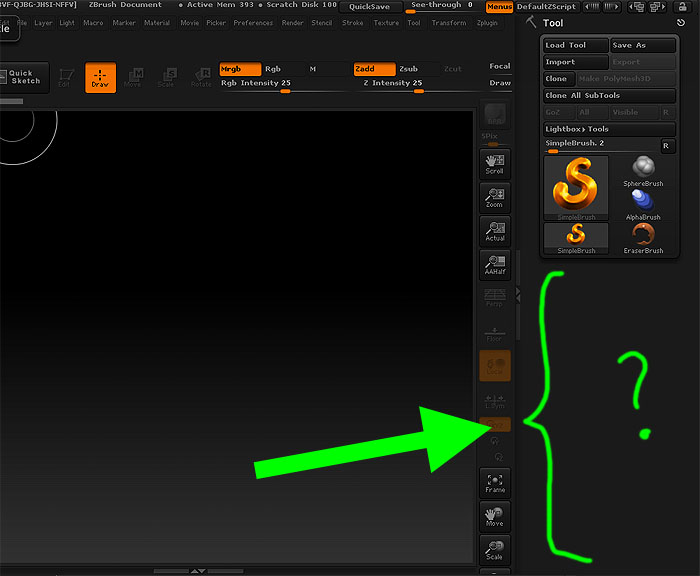Click the Frame icon in right shelf

495,483
